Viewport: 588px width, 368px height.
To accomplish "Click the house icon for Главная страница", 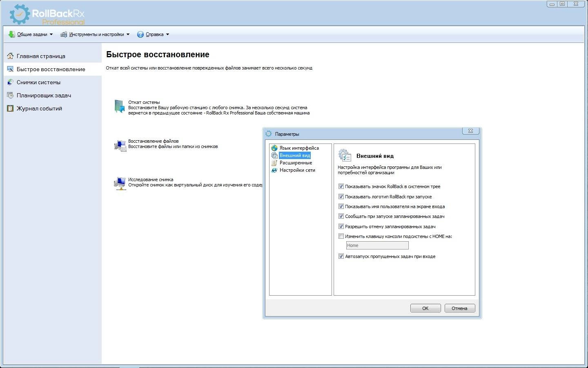I will (x=10, y=56).
